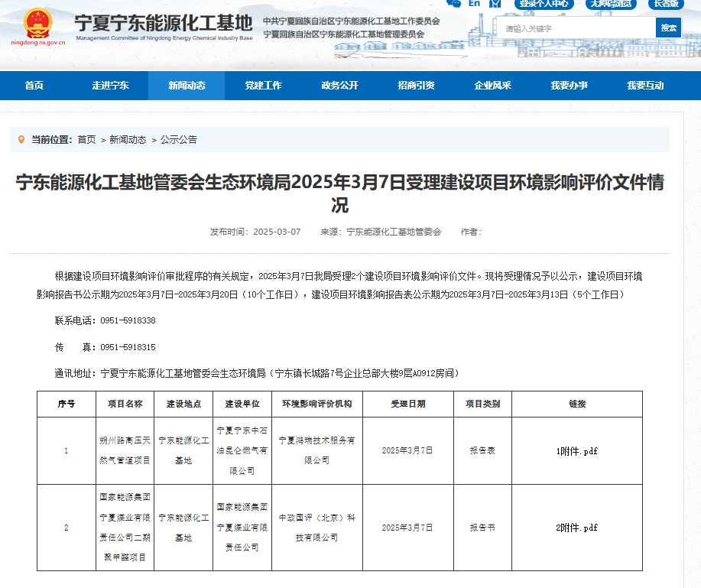Open the 1附件.pdf attachment link

576,451
